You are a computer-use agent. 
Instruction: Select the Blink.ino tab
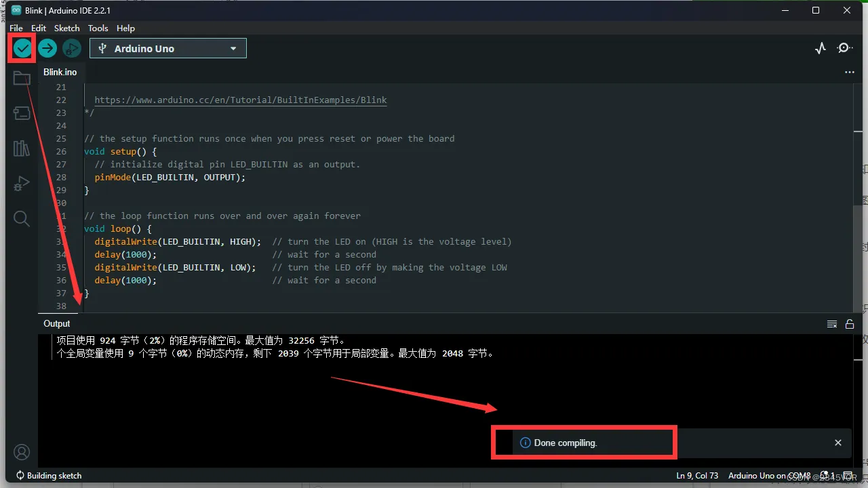(60, 72)
